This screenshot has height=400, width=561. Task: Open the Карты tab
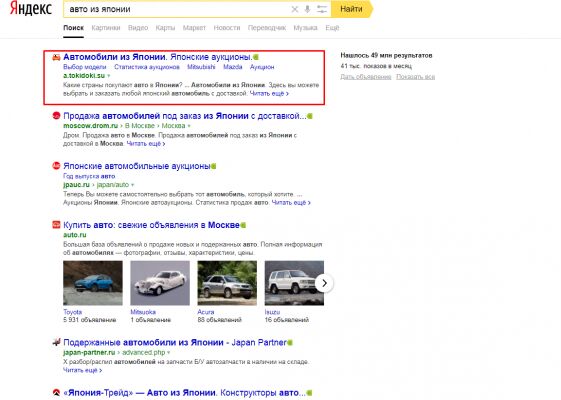[x=165, y=28]
